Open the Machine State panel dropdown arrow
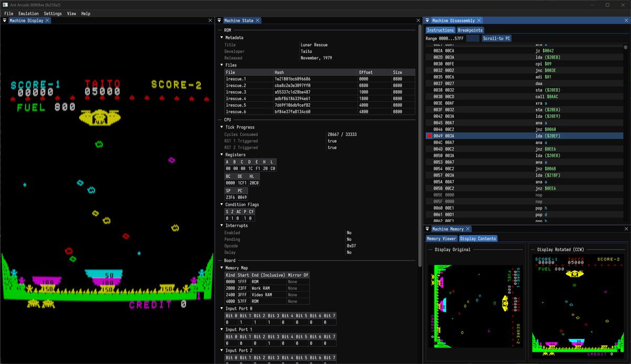Image resolution: width=631 pixels, height=364 pixels. click(x=220, y=20)
